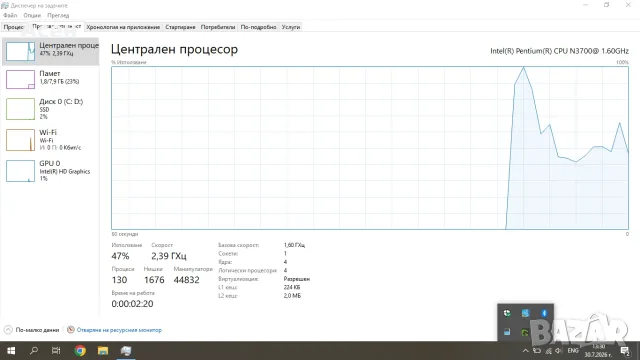This screenshot has width=640, height=360.
Task: Launch Google Chrome from the taskbar
Action: pyautogui.click(x=80, y=351)
